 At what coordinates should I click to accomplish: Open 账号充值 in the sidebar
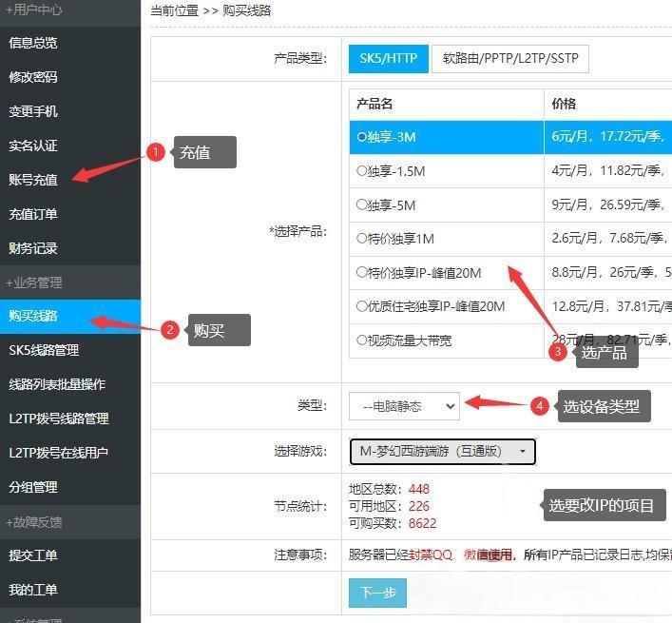click(x=33, y=180)
